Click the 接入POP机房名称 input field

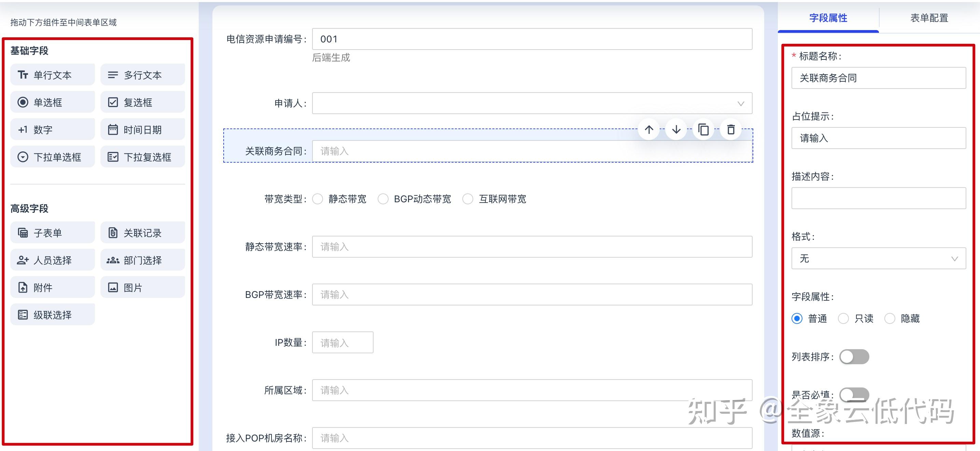(x=532, y=438)
